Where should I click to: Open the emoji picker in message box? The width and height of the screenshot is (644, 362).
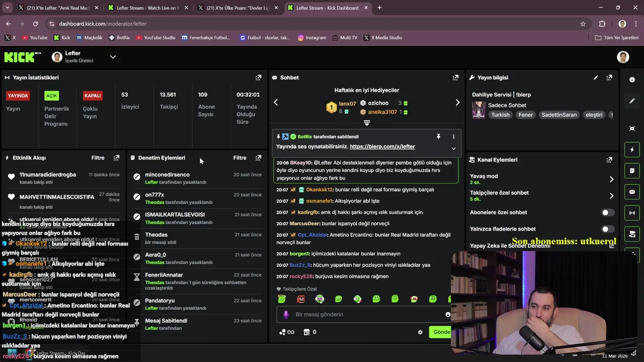(x=447, y=314)
